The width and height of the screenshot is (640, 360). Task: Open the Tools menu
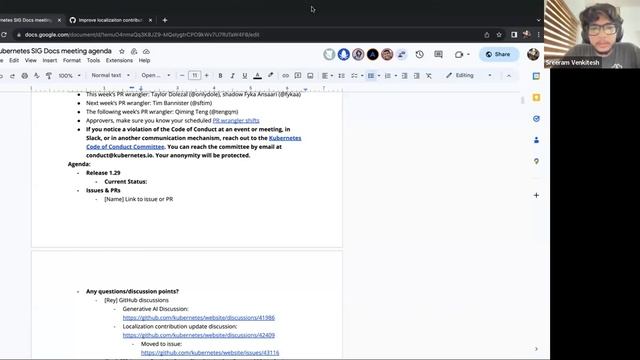pos(93,60)
